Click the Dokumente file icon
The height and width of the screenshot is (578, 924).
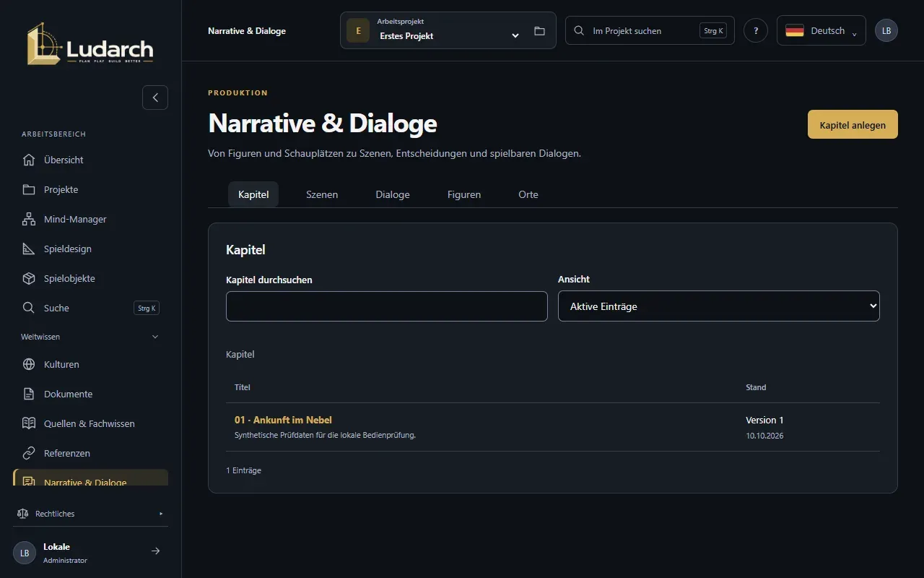29,394
